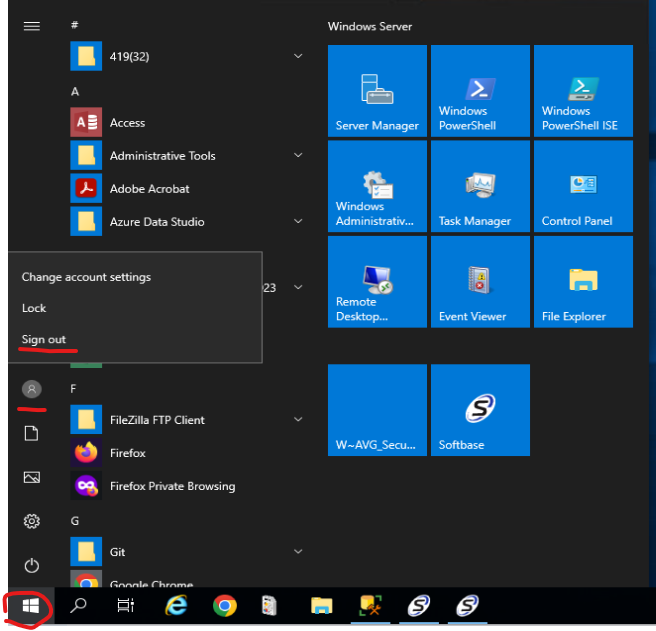Click the G letter header
Image resolution: width=656 pixels, height=631 pixels.
click(74, 521)
